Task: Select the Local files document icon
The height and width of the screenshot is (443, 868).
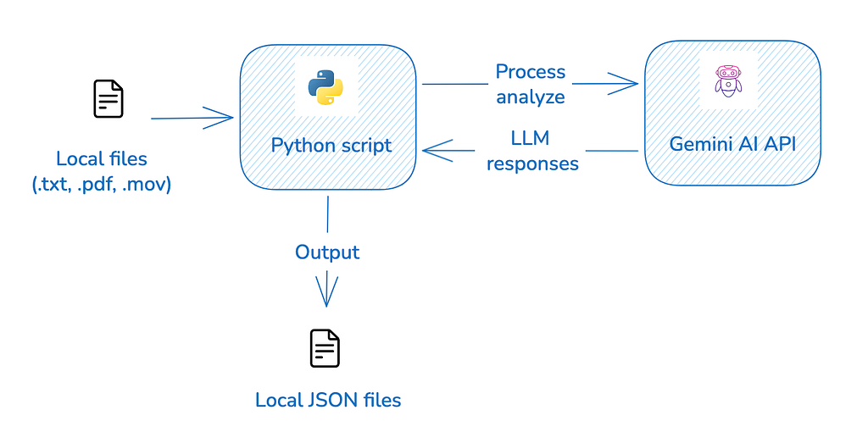Action: pyautogui.click(x=108, y=99)
